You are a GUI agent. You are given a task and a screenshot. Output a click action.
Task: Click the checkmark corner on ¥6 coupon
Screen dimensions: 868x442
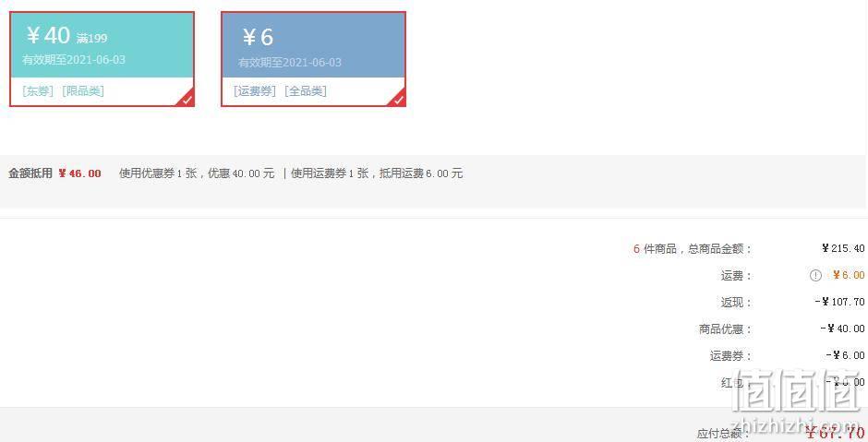[399, 100]
